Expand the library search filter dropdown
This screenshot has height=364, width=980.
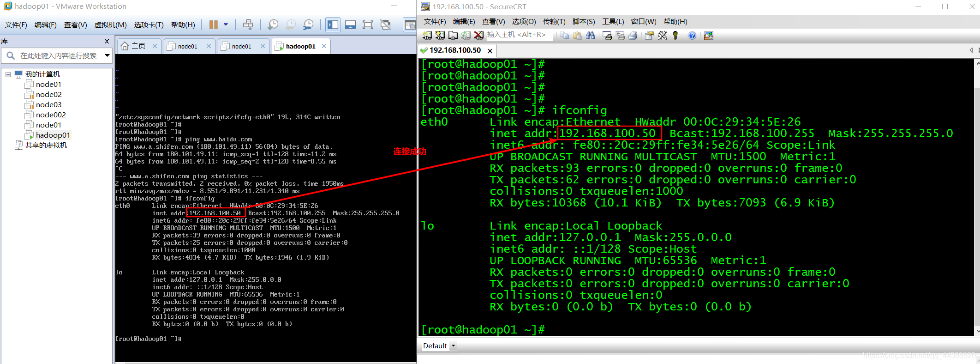(107, 55)
